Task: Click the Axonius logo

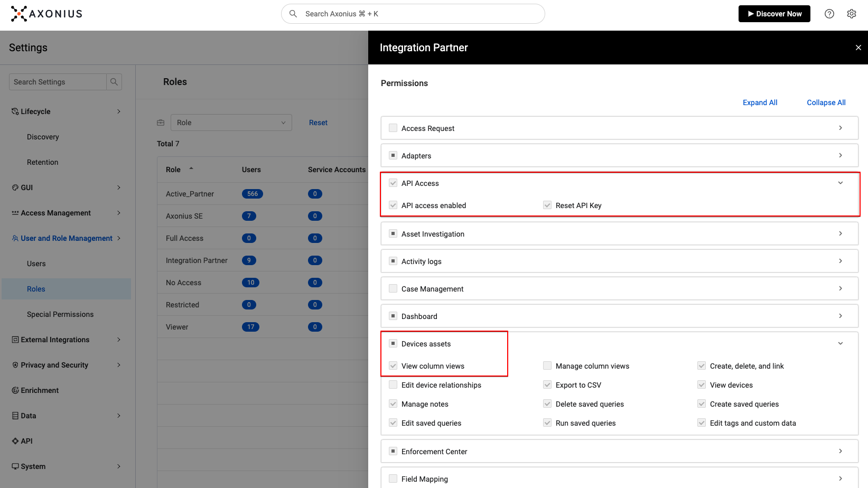Action: point(46,14)
